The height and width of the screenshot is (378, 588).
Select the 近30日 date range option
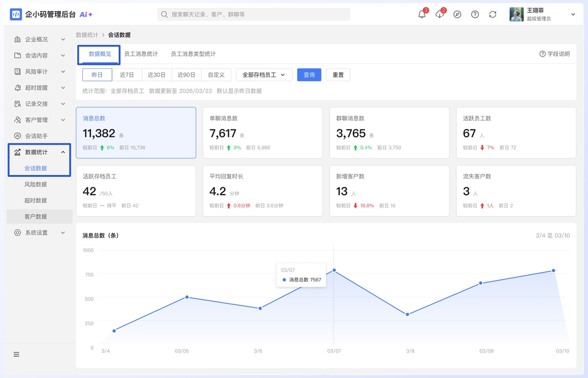click(157, 75)
